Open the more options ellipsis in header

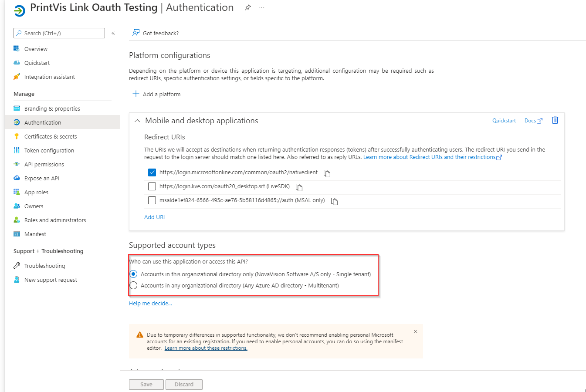pos(262,8)
